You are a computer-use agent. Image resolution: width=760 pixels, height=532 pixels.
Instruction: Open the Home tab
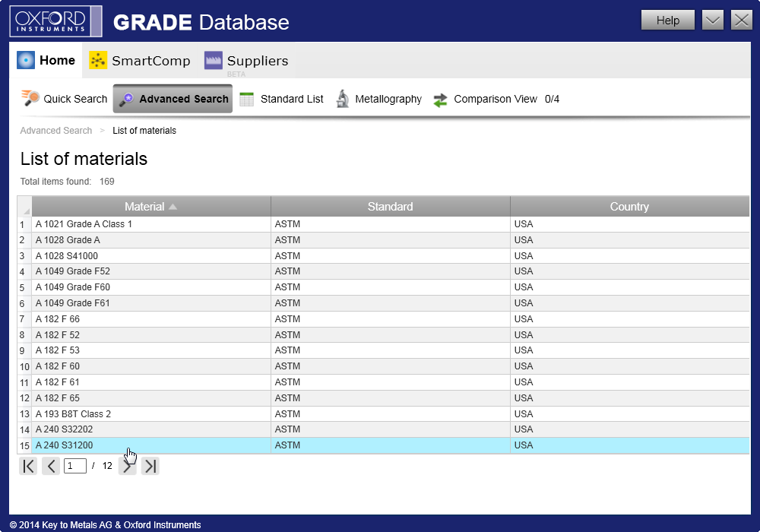point(46,61)
